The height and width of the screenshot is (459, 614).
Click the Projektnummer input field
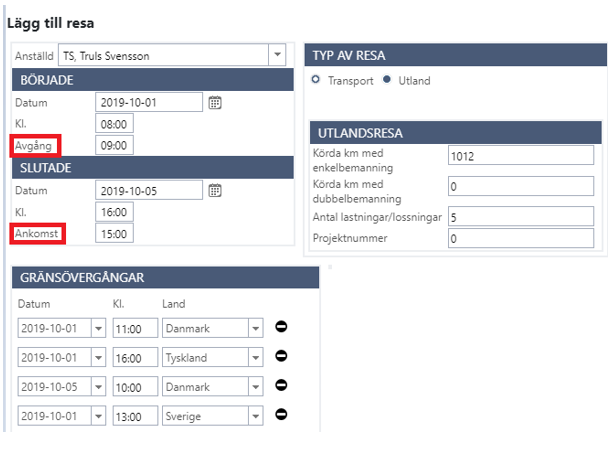point(520,239)
